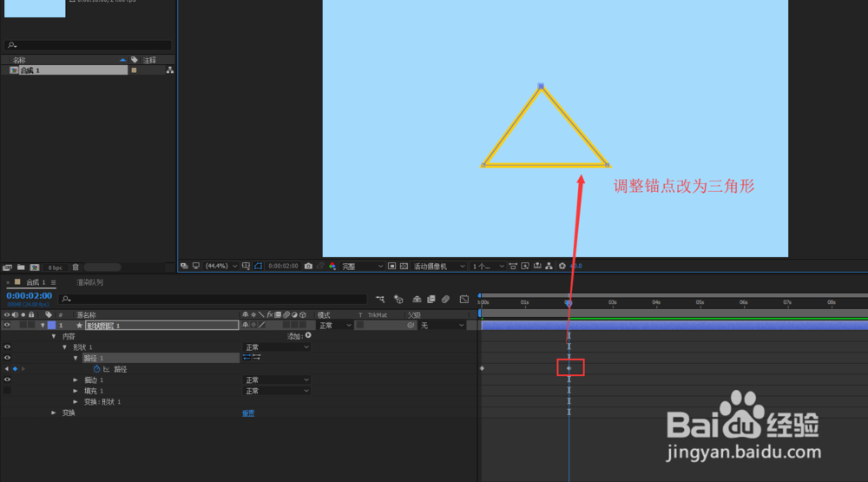This screenshot has height=482, width=868.
Task: Click the new composition icon in project panel
Action: click(x=35, y=267)
